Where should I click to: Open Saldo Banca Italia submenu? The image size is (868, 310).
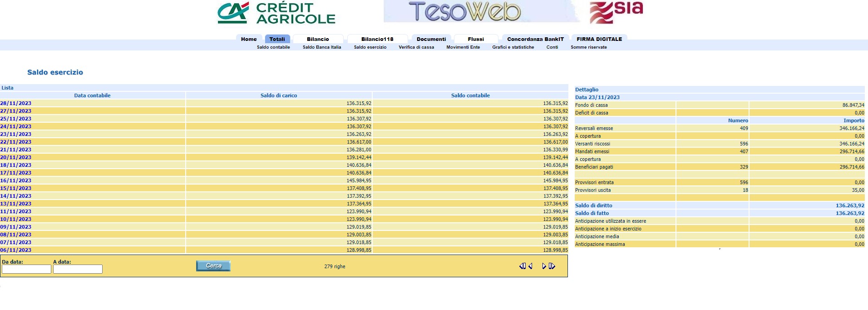pos(322,47)
